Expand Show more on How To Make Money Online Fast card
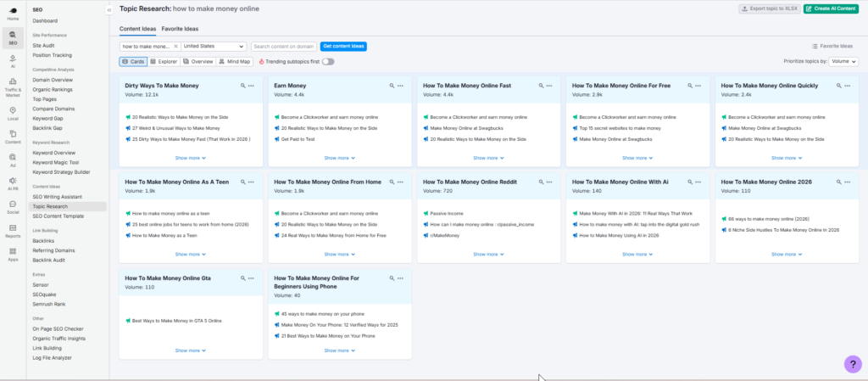Screen dimensions: 868x381 488,158
